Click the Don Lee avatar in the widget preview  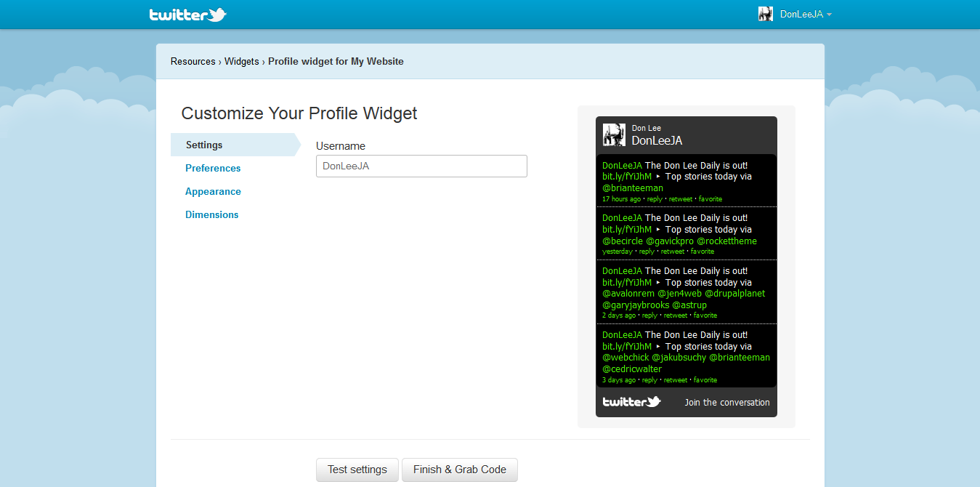614,134
